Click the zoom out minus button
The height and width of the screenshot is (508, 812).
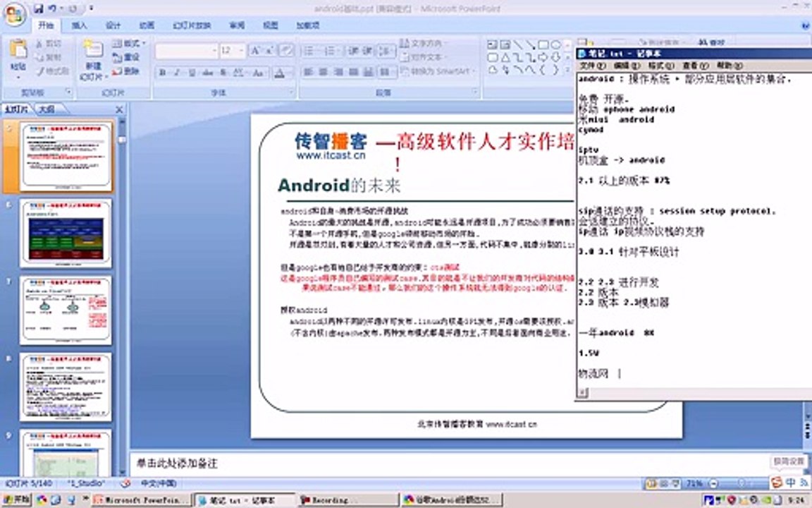713,483
